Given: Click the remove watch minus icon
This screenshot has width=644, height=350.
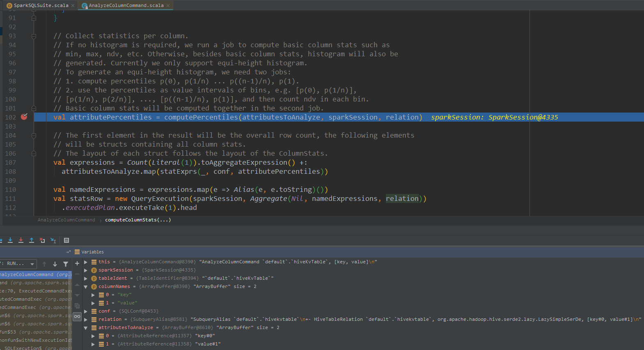Looking at the screenshot, I should pos(77,274).
